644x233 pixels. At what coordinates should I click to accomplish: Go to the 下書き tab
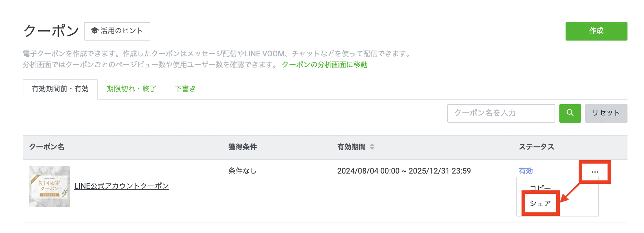(x=185, y=89)
